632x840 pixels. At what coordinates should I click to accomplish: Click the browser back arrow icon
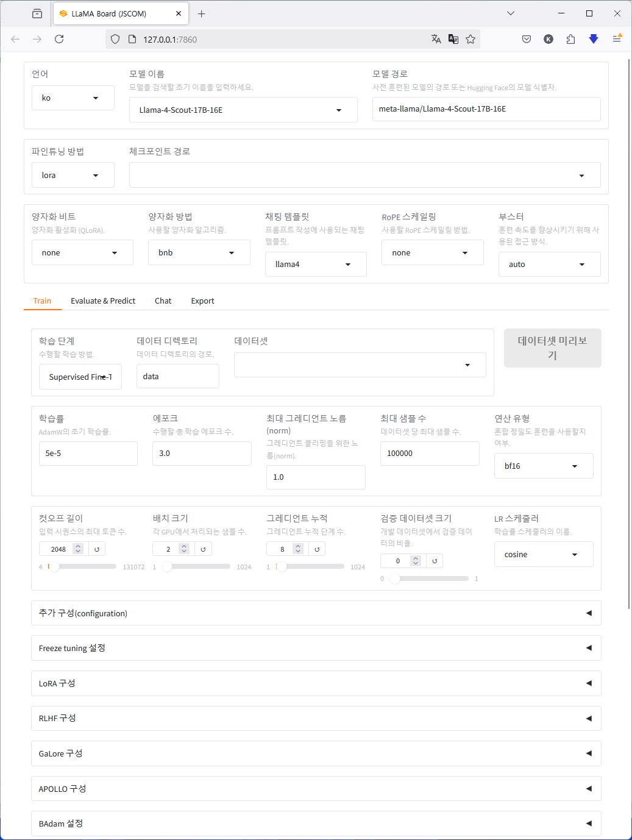click(x=15, y=39)
